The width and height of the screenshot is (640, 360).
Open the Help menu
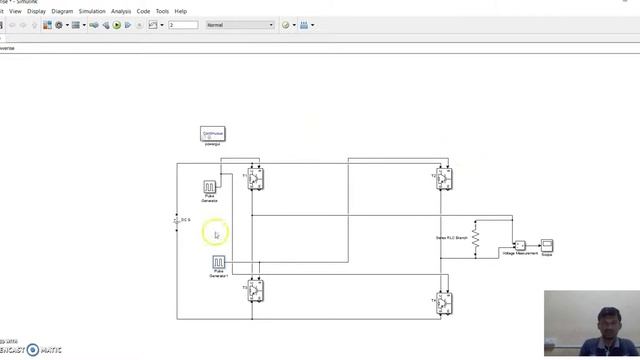[x=180, y=11]
